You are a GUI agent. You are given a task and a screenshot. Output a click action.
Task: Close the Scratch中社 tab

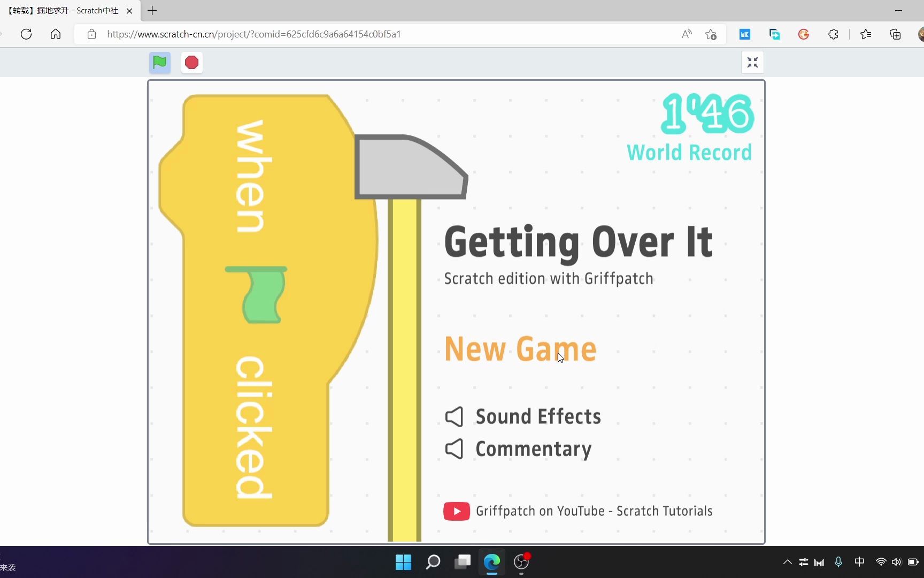(129, 11)
